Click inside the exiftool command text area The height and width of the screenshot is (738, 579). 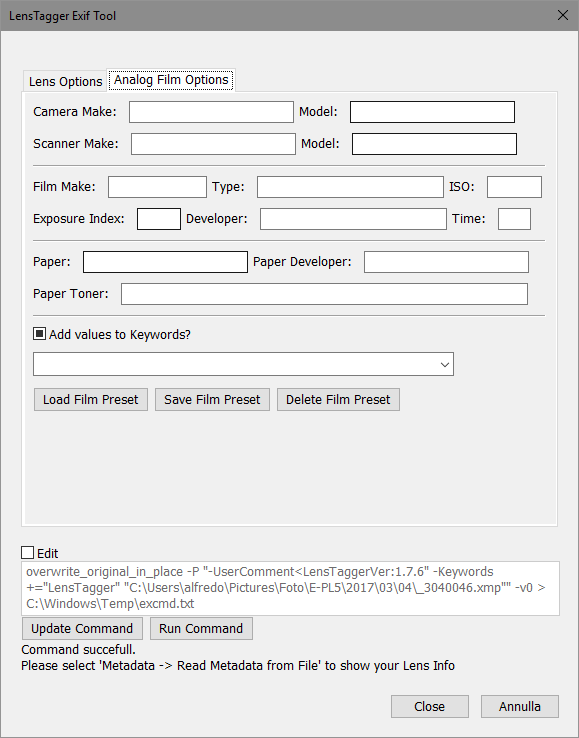(290, 588)
